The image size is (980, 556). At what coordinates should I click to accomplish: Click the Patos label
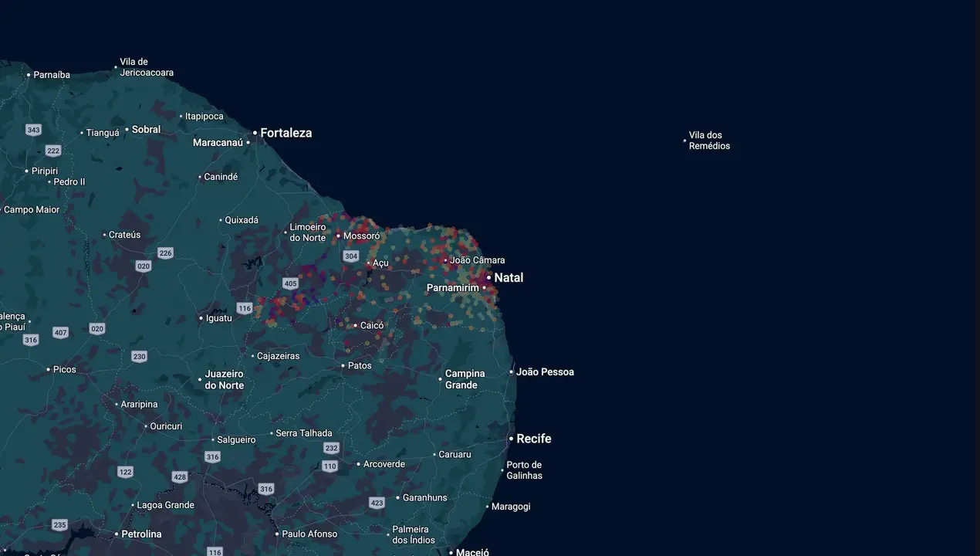click(x=360, y=366)
